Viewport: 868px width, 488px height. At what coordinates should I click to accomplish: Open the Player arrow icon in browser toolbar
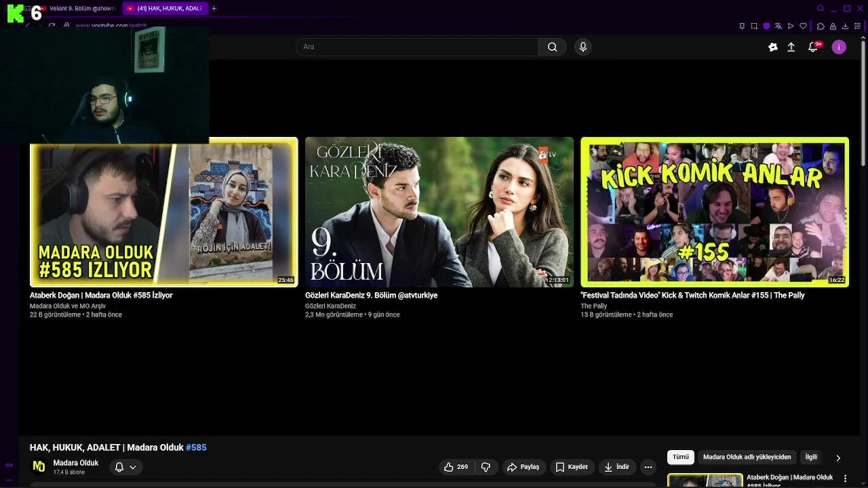(x=791, y=26)
